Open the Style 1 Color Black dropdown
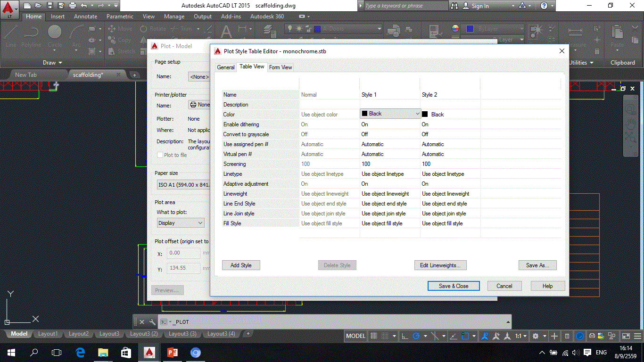The height and width of the screenshot is (362, 644). click(x=391, y=114)
